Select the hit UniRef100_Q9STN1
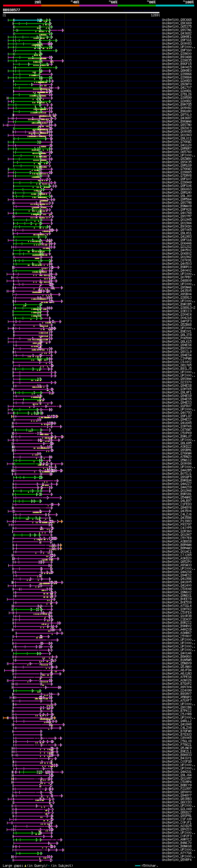Viewport: 197px width, 868px height. [x=177, y=30]
